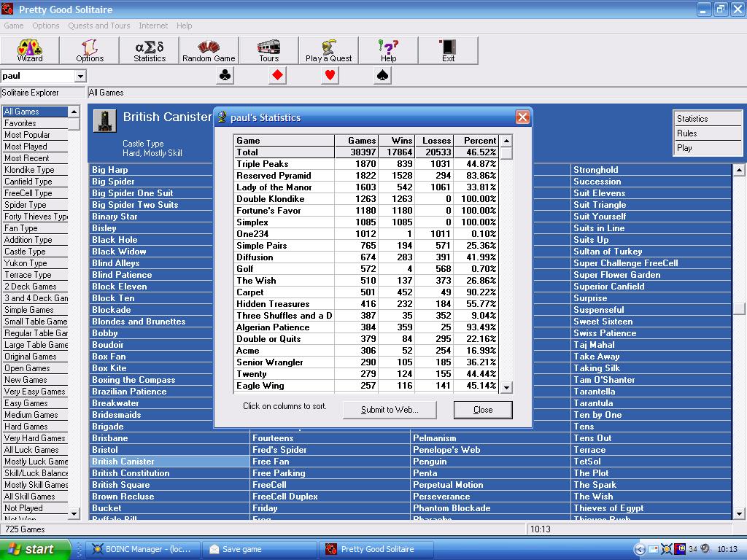Image resolution: width=747 pixels, height=560 pixels.
Task: Select the clubs suit button
Action: 225,75
